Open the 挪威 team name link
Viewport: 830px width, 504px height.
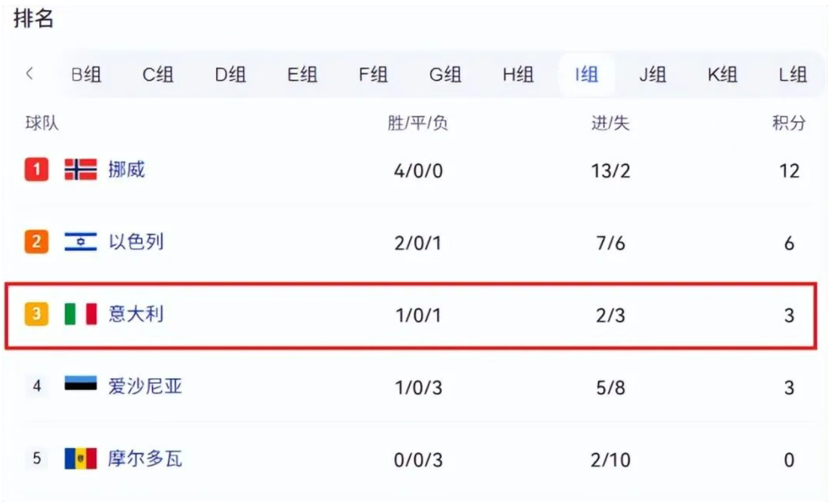point(127,170)
